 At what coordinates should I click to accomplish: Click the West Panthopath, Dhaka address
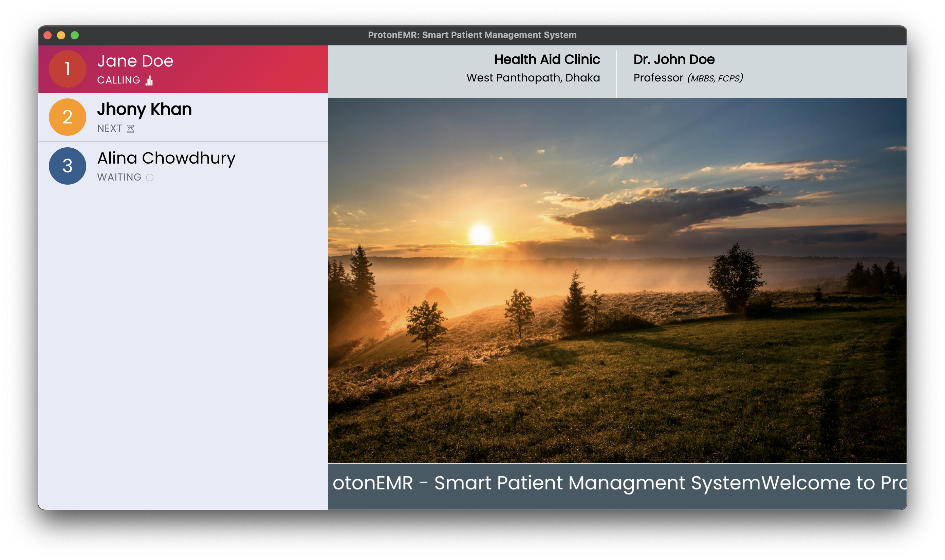[x=533, y=78]
